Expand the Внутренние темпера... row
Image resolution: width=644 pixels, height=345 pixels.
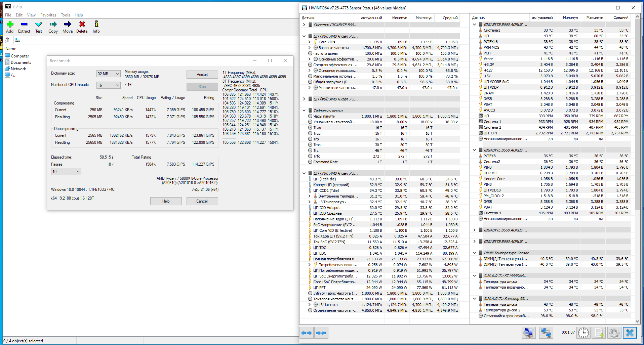(x=309, y=196)
